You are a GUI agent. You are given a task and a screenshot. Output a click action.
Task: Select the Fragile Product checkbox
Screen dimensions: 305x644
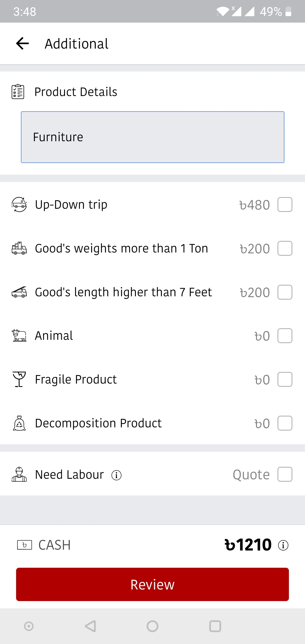(x=285, y=379)
